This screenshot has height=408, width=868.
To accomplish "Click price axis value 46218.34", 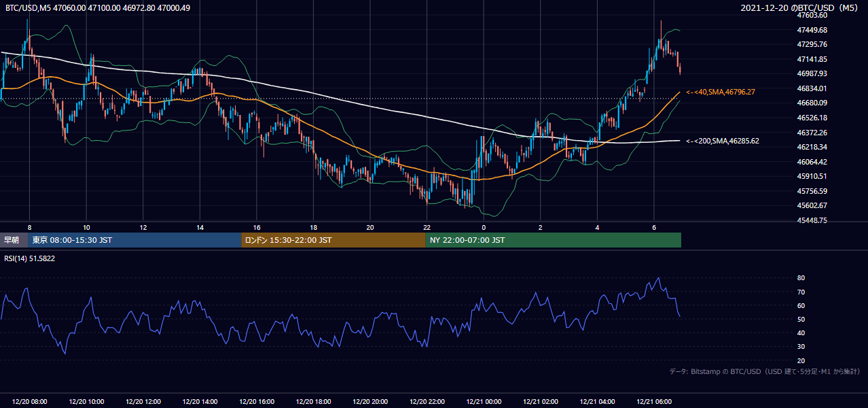I will [x=812, y=147].
